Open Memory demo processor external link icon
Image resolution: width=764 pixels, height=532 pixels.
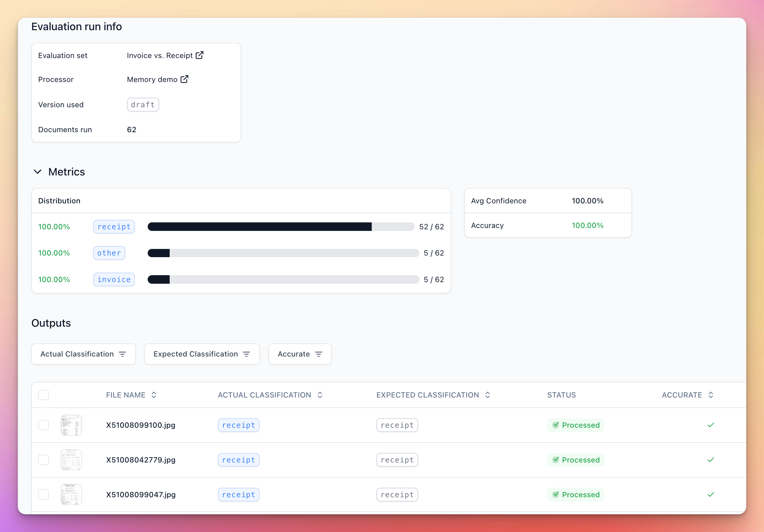pyautogui.click(x=184, y=79)
